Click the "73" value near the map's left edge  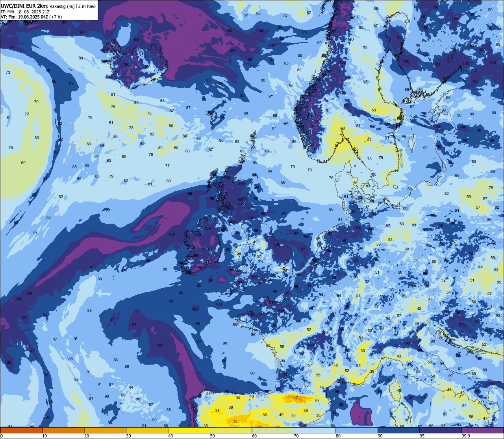point(8,72)
